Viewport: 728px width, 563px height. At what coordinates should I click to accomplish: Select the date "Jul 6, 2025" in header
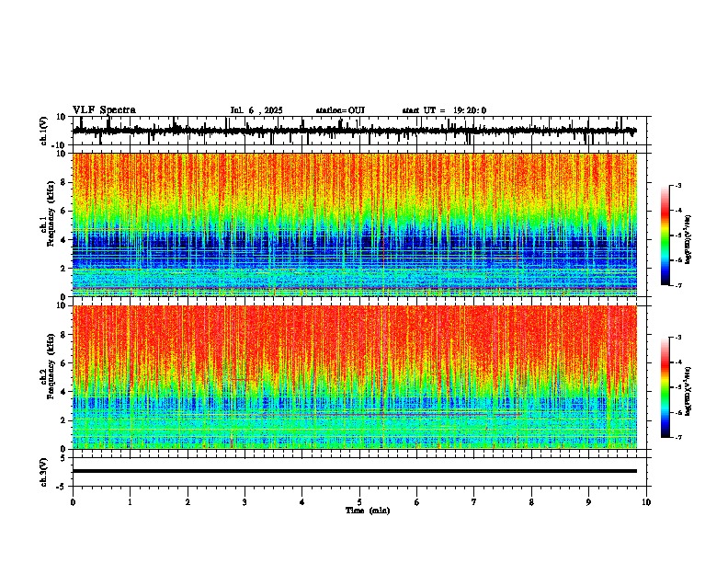[x=256, y=110]
